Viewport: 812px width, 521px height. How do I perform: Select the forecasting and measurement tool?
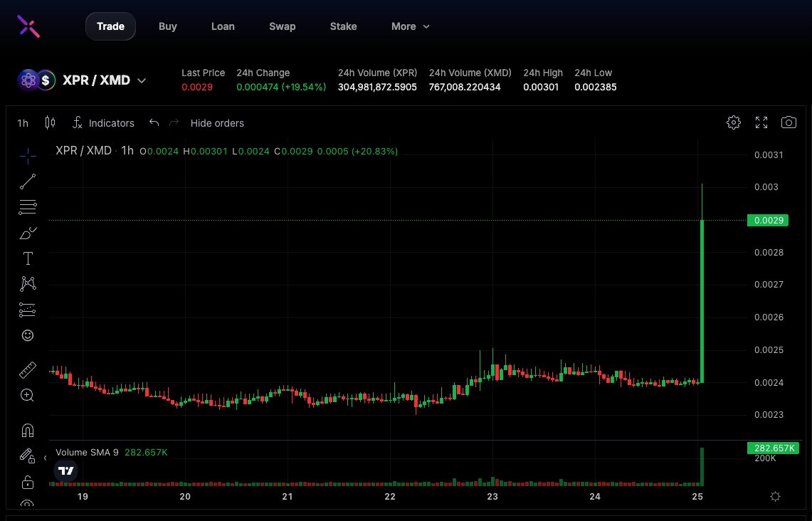[28, 310]
